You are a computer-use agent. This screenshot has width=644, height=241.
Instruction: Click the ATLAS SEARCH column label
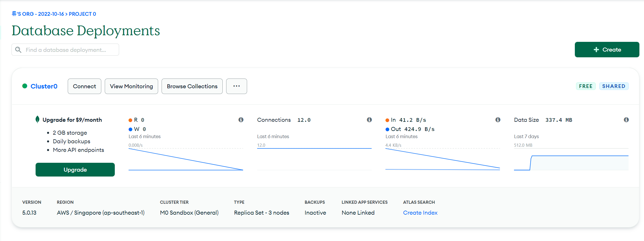coord(419,202)
